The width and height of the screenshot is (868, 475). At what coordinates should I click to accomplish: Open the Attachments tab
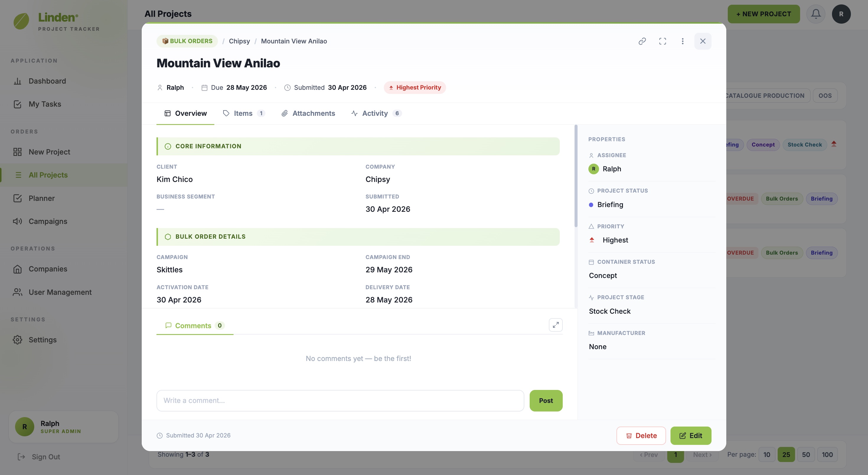click(308, 114)
